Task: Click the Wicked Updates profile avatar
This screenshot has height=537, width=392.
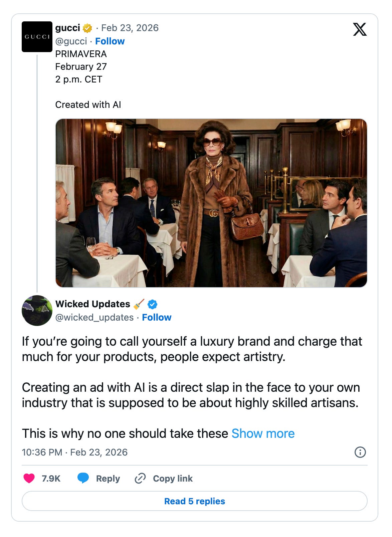Action: click(37, 311)
